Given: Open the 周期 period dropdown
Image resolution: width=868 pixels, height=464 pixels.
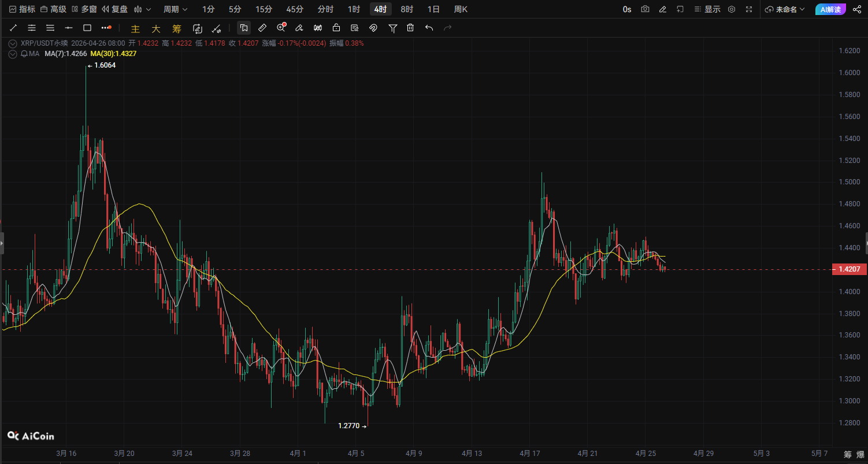Looking at the screenshot, I should pyautogui.click(x=175, y=9).
